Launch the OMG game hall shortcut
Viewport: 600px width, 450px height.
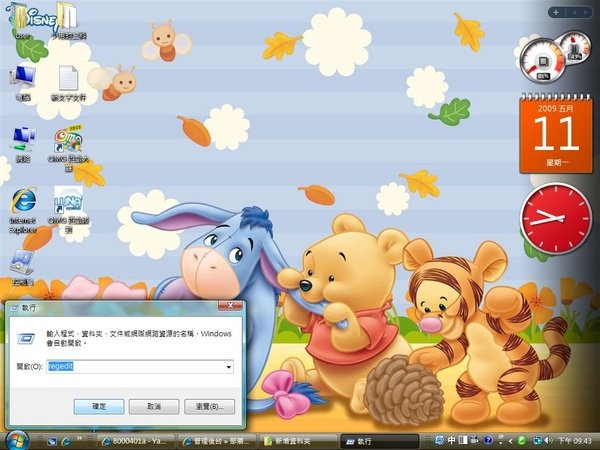(68, 147)
